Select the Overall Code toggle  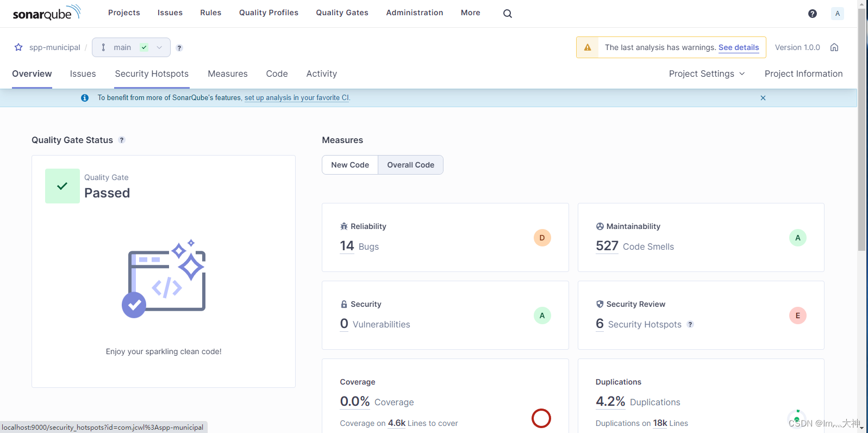(411, 165)
